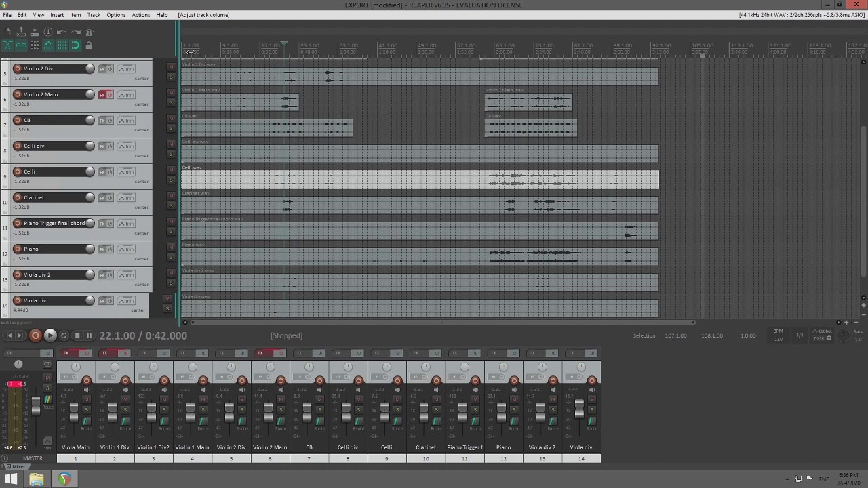Toggle the locking padlock icon
This screenshot has height=488, width=868.
tap(89, 45)
